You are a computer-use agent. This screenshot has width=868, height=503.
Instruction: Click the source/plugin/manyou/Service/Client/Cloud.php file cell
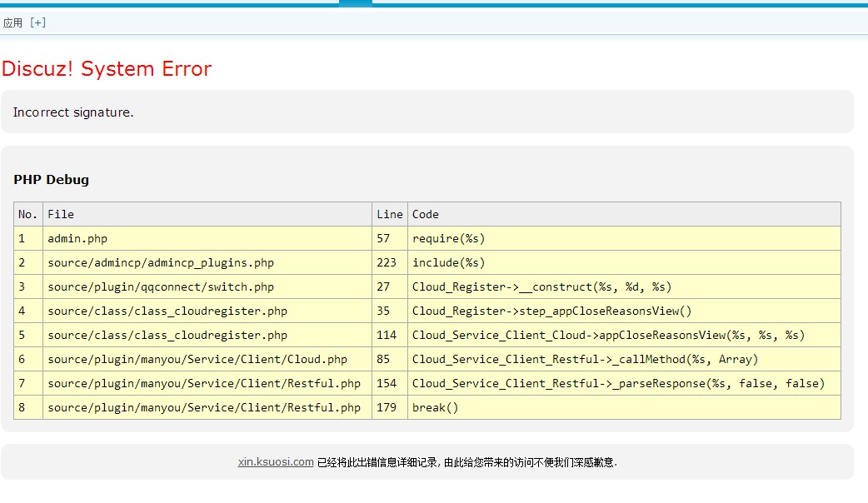[x=197, y=359]
